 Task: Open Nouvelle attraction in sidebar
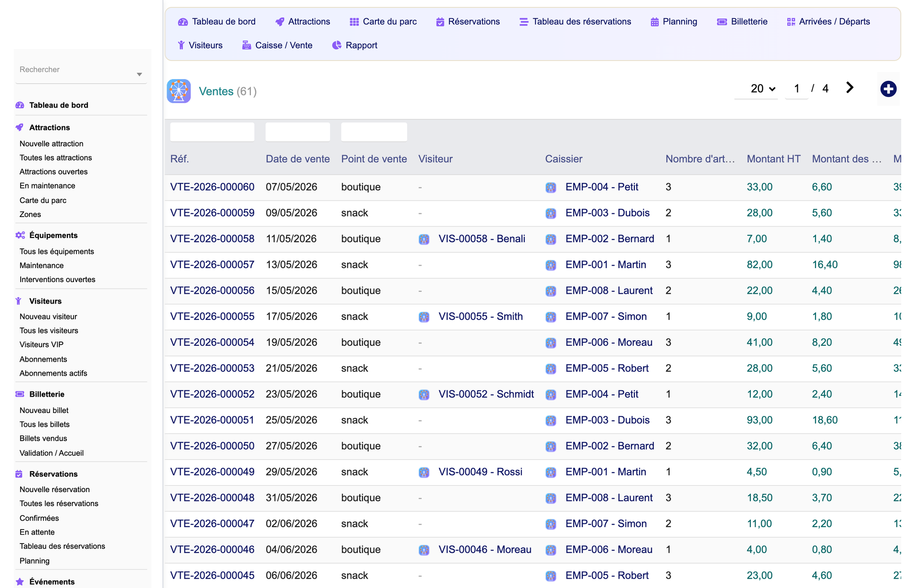tap(51, 144)
